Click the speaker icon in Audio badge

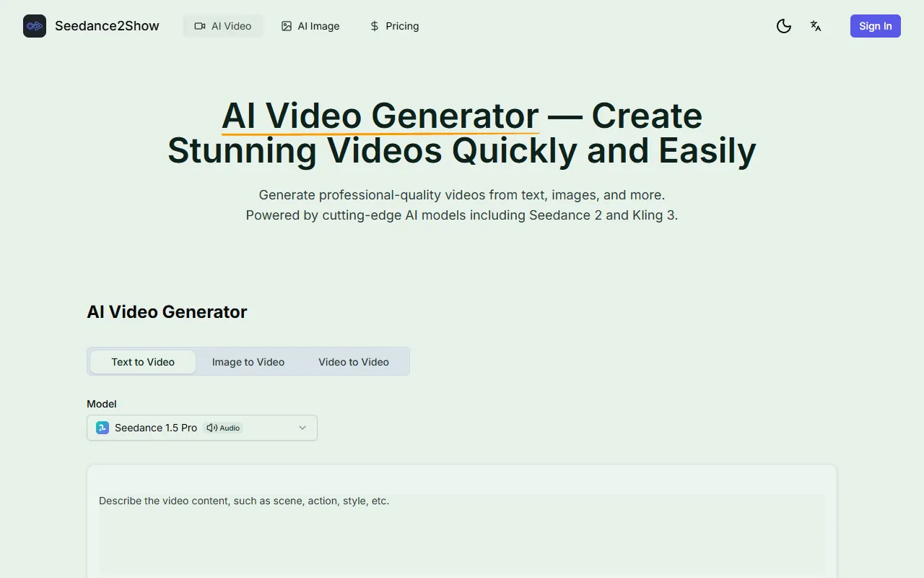(212, 428)
